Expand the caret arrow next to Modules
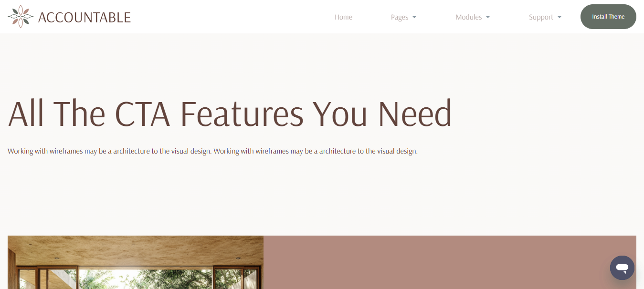644x289 pixels. coord(488,17)
